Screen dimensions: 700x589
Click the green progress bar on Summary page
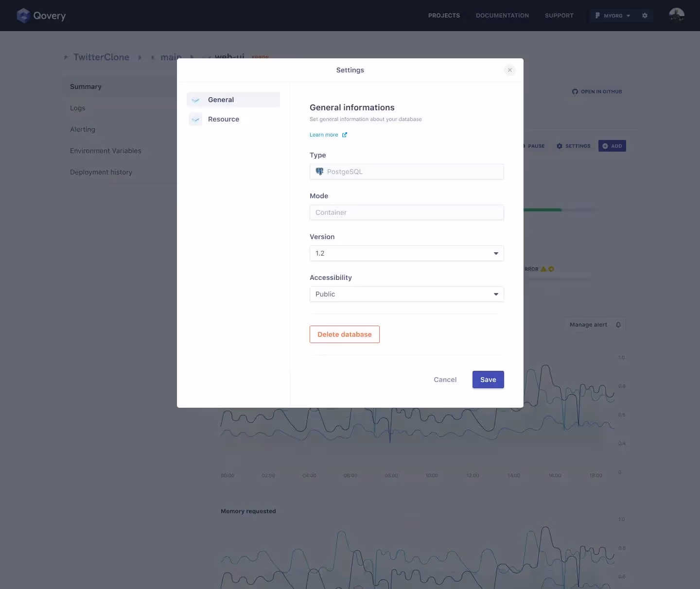point(542,210)
